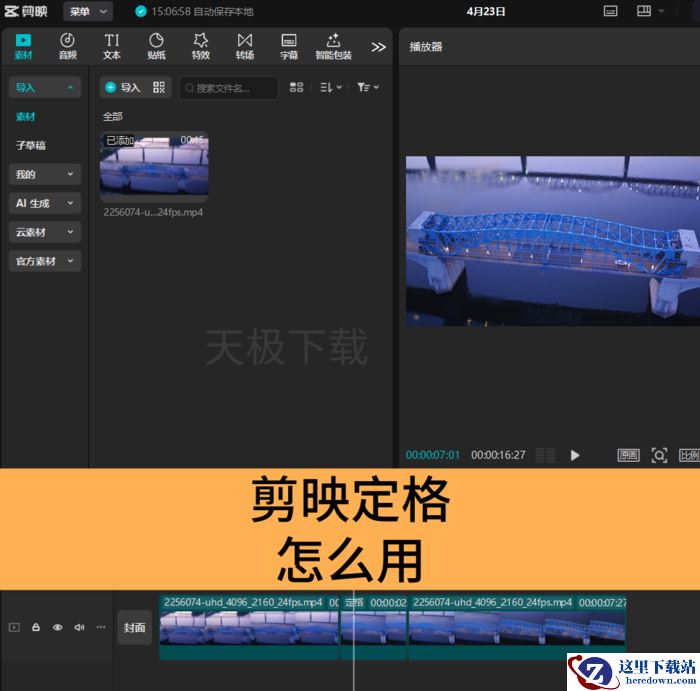Expand the 我的 sidebar section

45,174
